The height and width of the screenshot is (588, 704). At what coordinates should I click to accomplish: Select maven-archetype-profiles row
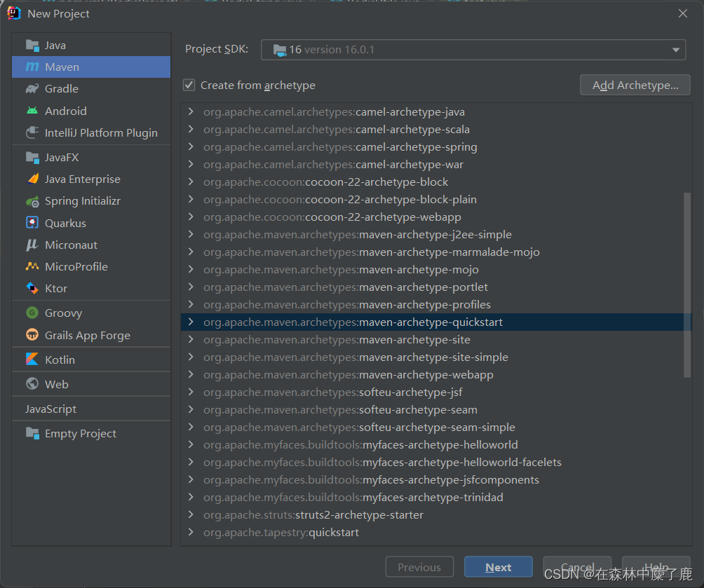click(x=436, y=304)
